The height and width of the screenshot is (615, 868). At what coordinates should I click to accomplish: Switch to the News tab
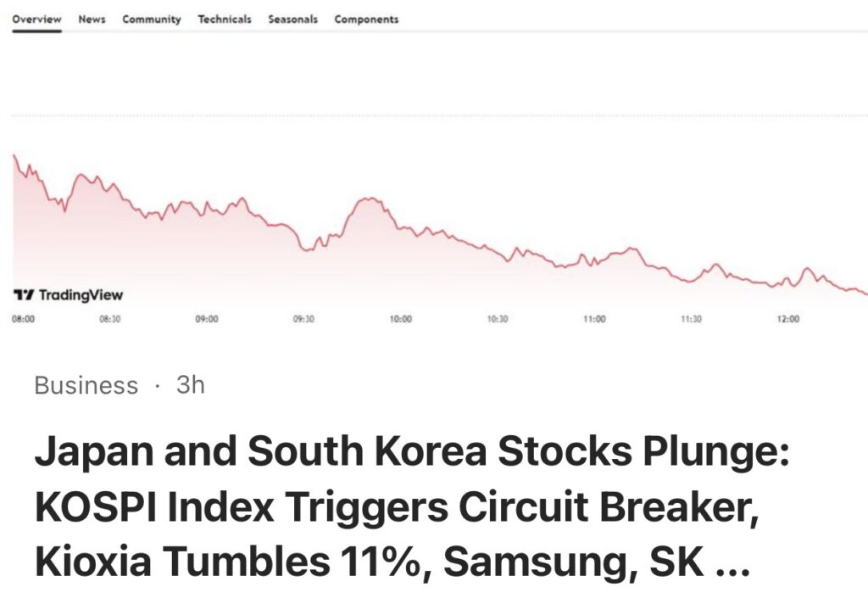click(92, 20)
